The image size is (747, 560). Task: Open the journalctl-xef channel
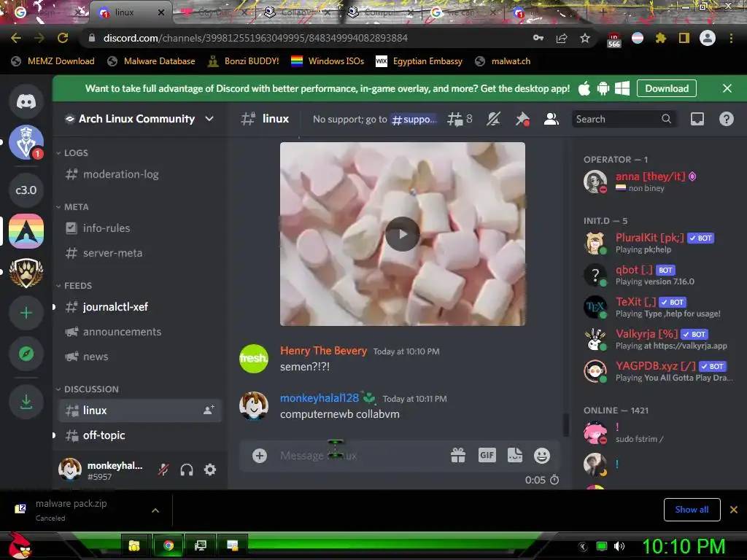139,307
